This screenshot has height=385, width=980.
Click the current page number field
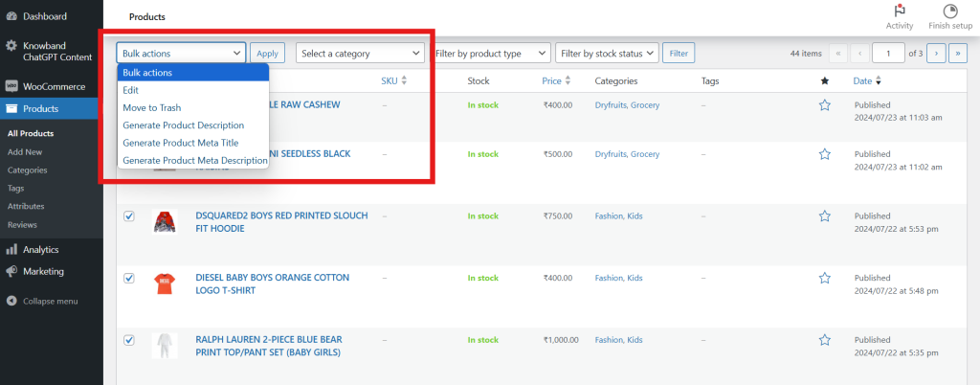click(x=888, y=53)
